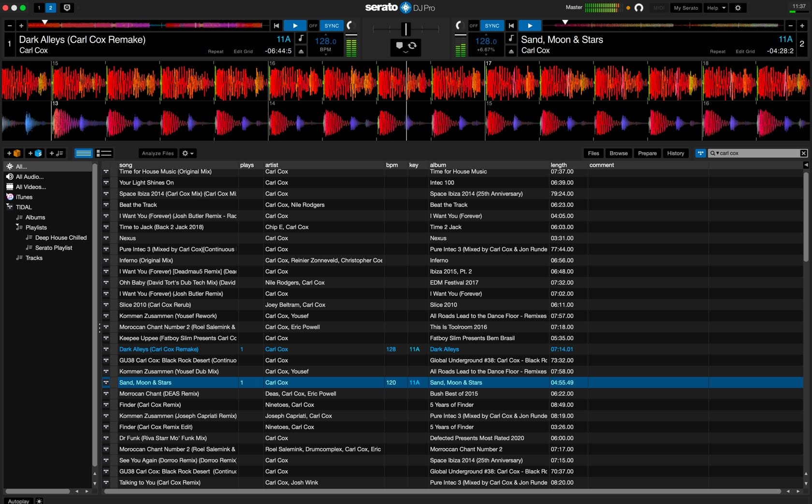Select the Dark Alleys (Carl Cox Remake) track row
The width and height of the screenshot is (812, 504).
[x=452, y=349]
